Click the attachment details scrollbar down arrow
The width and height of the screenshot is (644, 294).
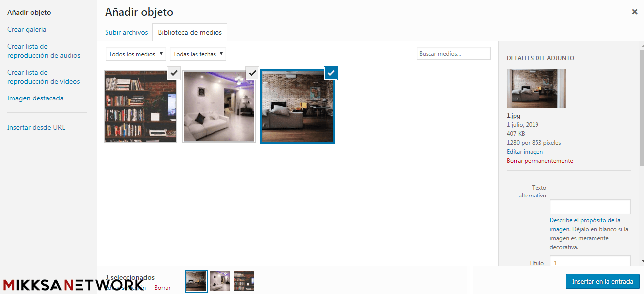coord(642,261)
